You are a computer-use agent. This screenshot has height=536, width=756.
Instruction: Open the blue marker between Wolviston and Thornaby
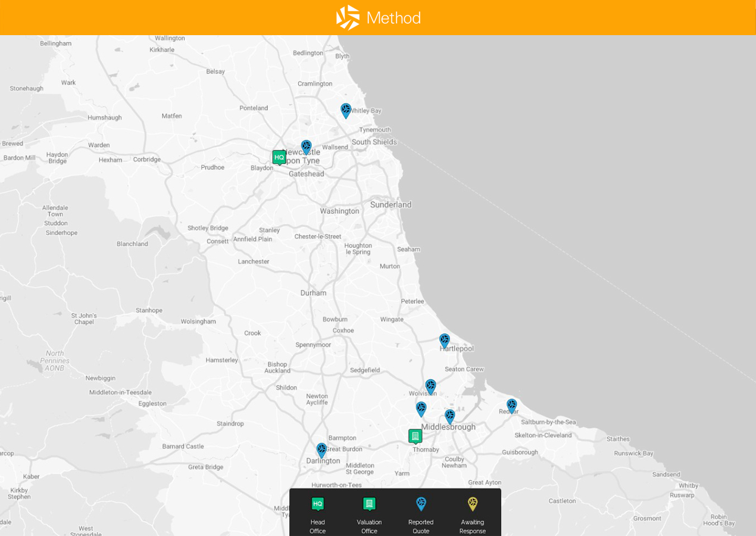coord(421,409)
